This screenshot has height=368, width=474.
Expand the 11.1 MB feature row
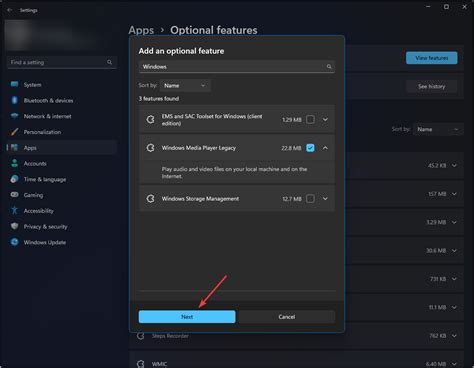coord(454,307)
